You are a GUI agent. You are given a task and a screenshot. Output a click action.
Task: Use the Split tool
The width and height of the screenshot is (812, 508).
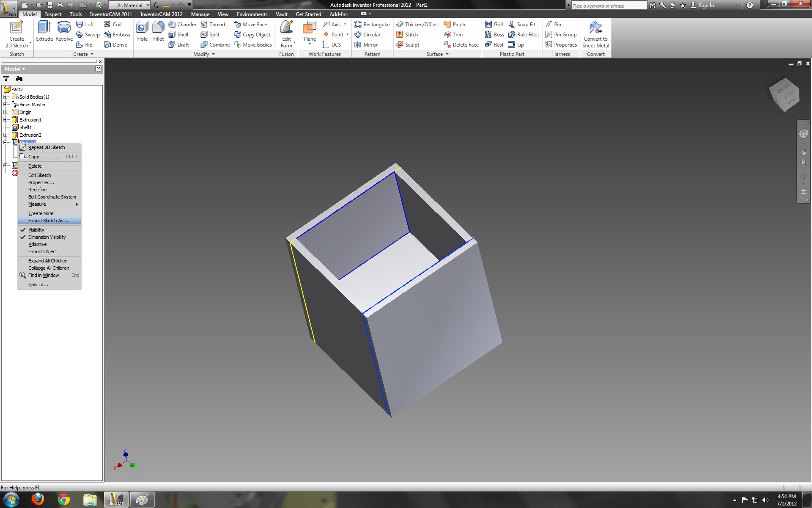tap(210, 35)
